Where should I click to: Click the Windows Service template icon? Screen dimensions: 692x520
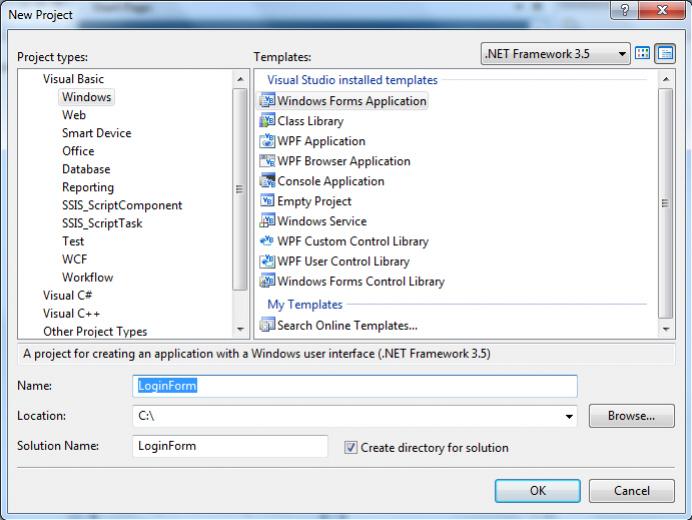[x=267, y=221]
